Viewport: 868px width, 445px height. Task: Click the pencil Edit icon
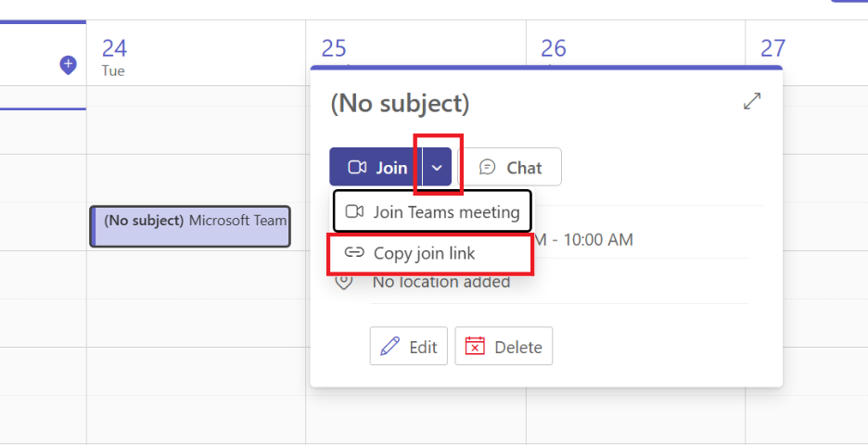point(389,347)
